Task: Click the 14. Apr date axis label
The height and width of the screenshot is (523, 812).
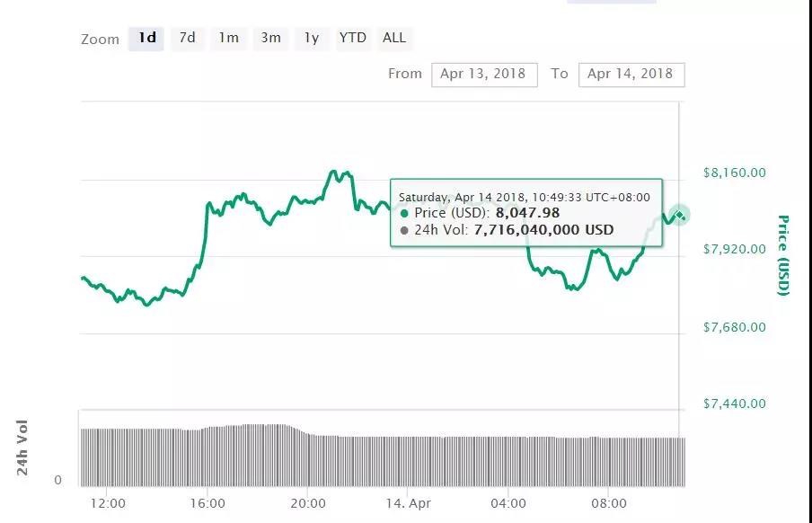Action: coord(407,503)
